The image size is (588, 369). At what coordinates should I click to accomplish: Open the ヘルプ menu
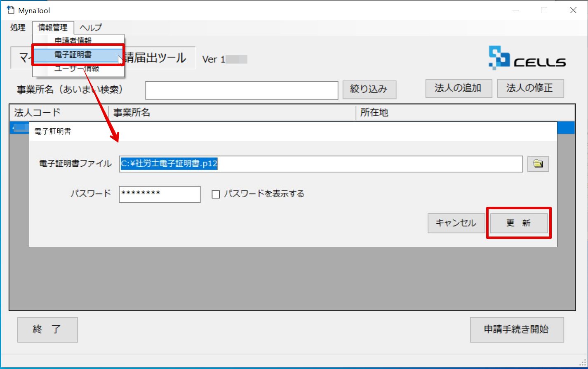(91, 28)
